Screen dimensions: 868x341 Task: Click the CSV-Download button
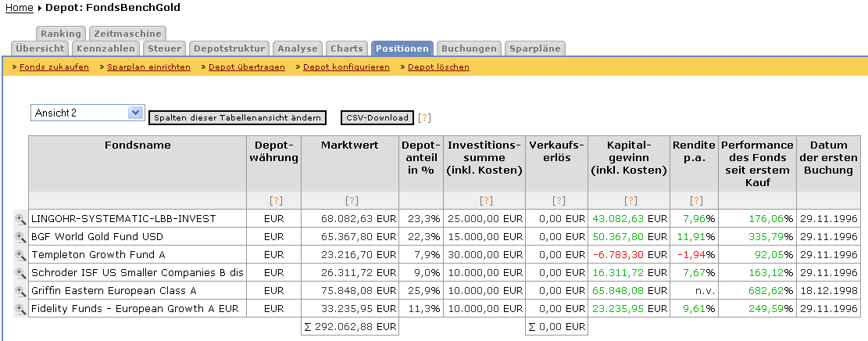[377, 117]
